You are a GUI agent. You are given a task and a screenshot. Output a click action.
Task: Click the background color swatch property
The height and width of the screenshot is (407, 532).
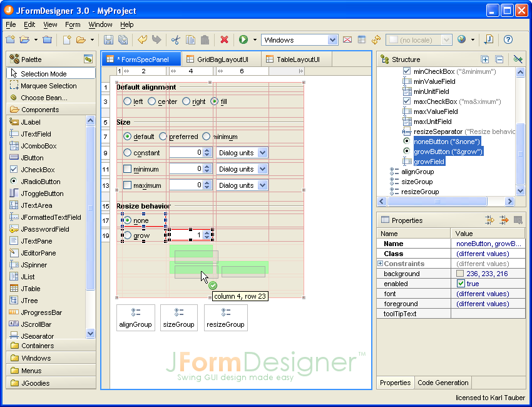pyautogui.click(x=460, y=274)
